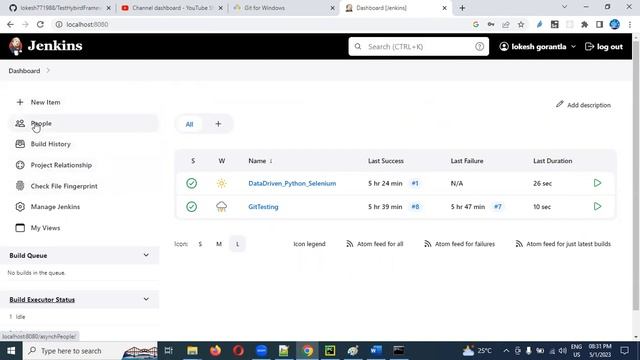Open Project Relationship page
640x360 pixels.
[61, 165]
